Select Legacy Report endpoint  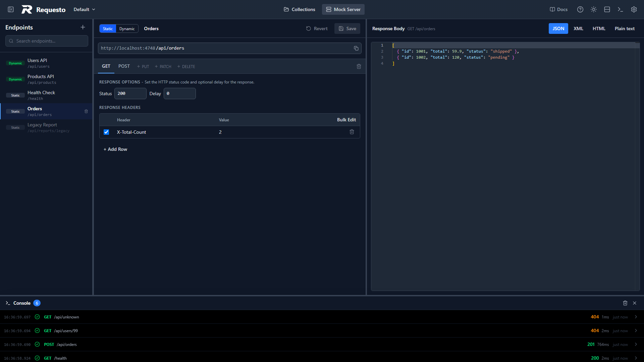(46, 127)
